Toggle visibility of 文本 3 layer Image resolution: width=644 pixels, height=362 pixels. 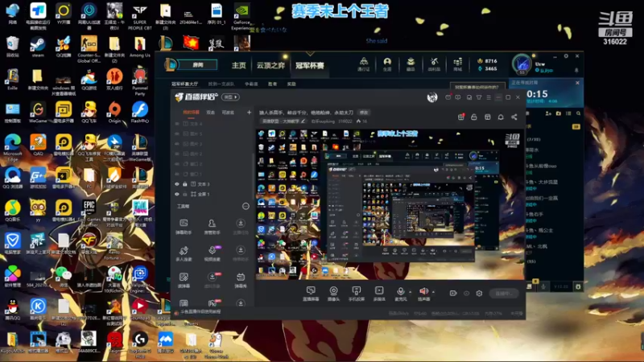tap(177, 184)
